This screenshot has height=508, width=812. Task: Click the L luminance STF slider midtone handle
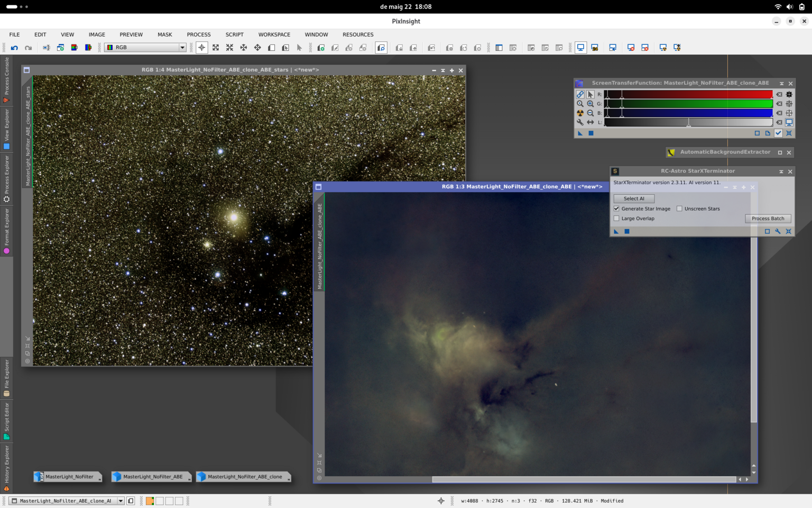click(x=688, y=123)
